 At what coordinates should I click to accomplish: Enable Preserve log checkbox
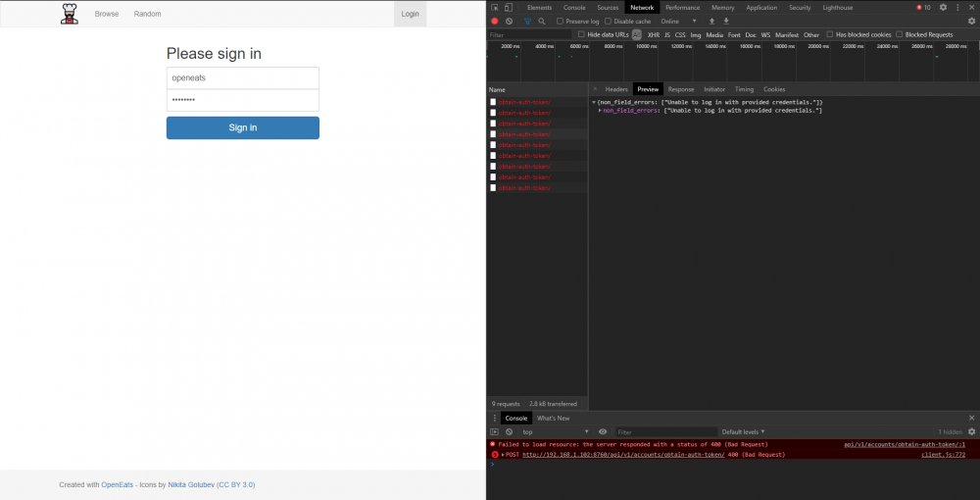pos(560,22)
